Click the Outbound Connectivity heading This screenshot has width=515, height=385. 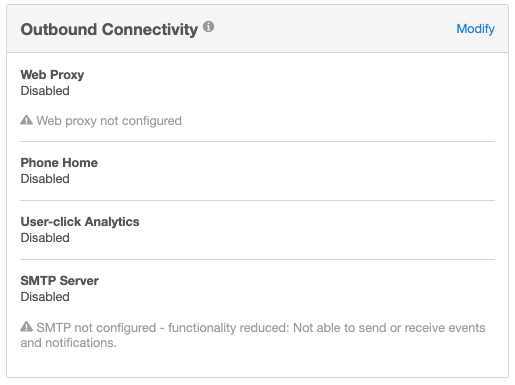(x=109, y=29)
